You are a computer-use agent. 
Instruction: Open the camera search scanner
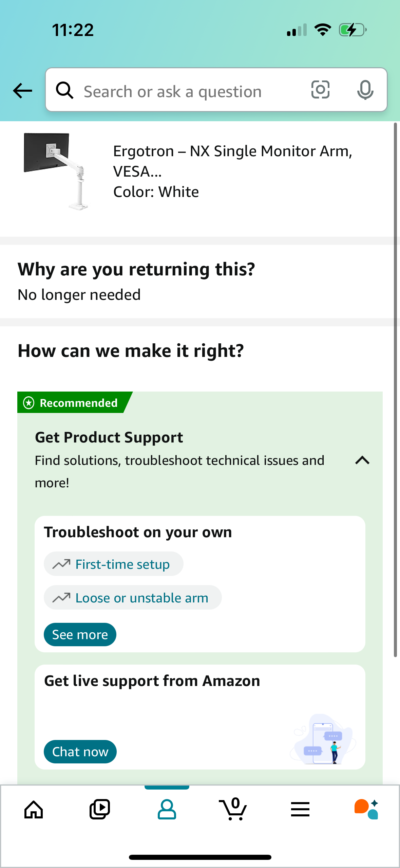(320, 90)
